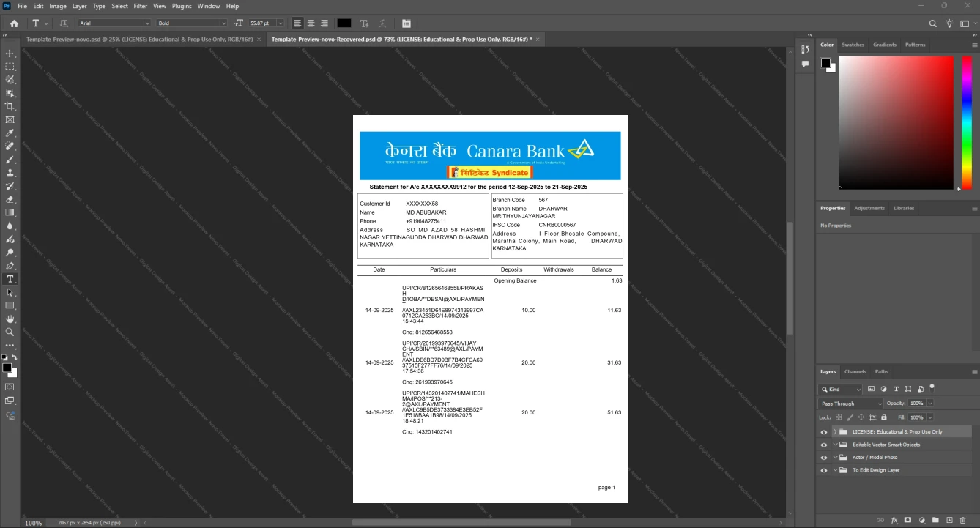This screenshot has width=980, height=528.
Task: Hide the Actor / Model Photo group
Action: (824, 458)
